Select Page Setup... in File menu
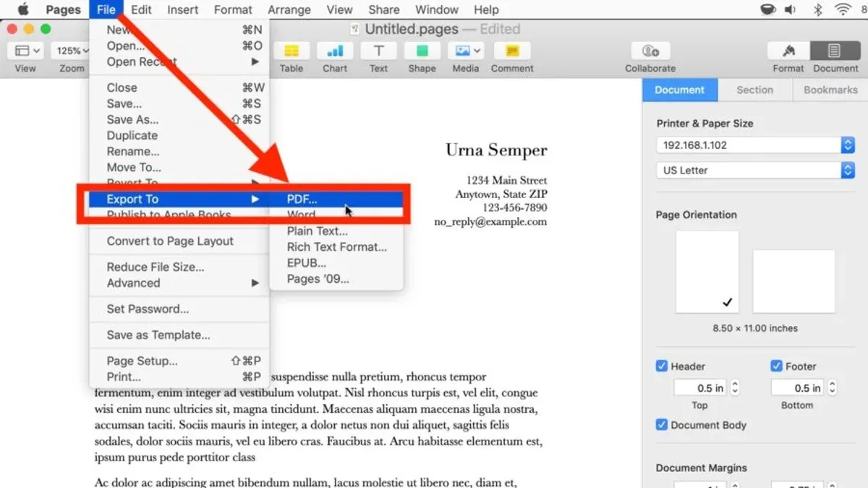Viewport: 868px width, 488px height. tap(179, 361)
